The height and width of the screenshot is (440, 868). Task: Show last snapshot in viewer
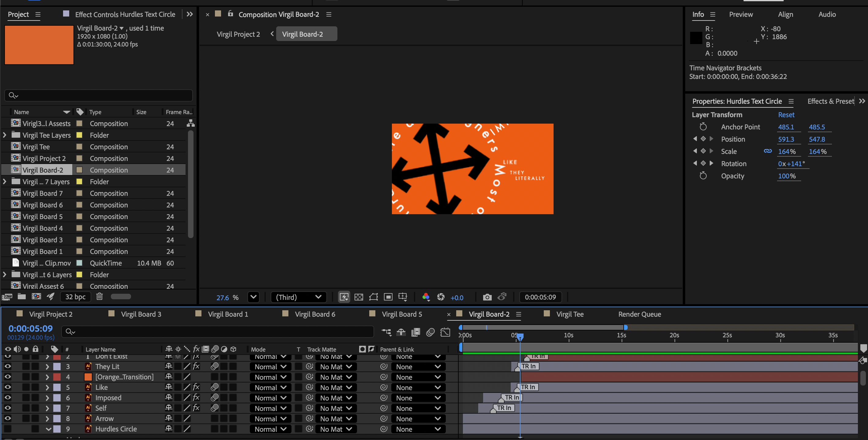pos(502,297)
